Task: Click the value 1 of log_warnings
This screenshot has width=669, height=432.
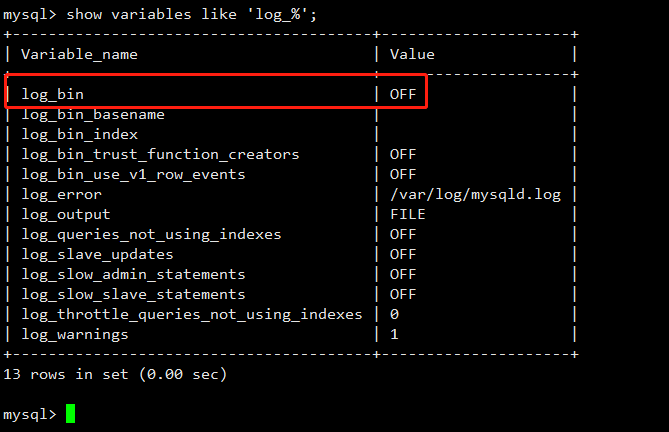Action: point(394,334)
